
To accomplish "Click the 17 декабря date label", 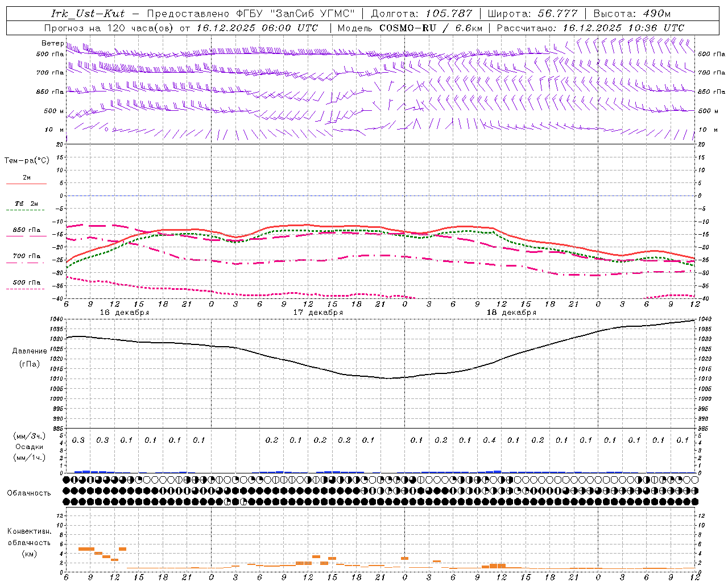I will [x=318, y=313].
